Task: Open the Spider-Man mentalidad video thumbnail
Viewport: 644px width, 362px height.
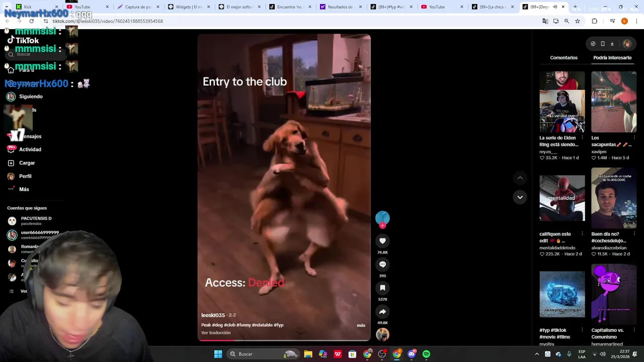Action: coord(562,198)
